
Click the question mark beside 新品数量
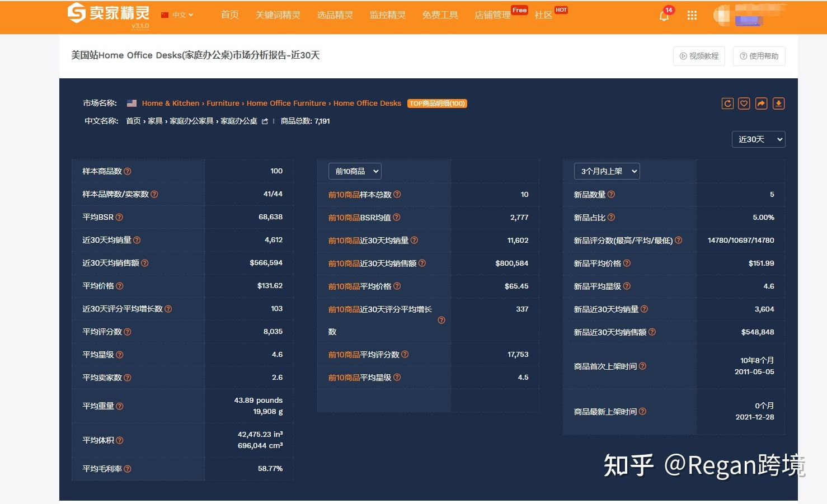(612, 194)
